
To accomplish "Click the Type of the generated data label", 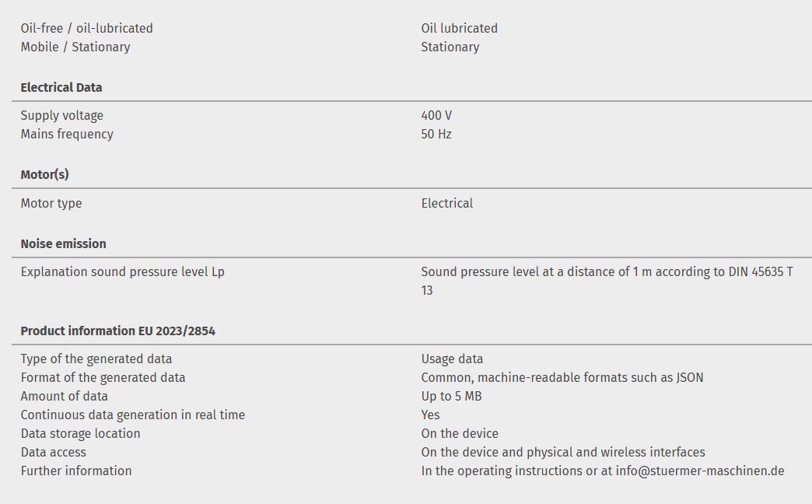I will pos(96,359).
